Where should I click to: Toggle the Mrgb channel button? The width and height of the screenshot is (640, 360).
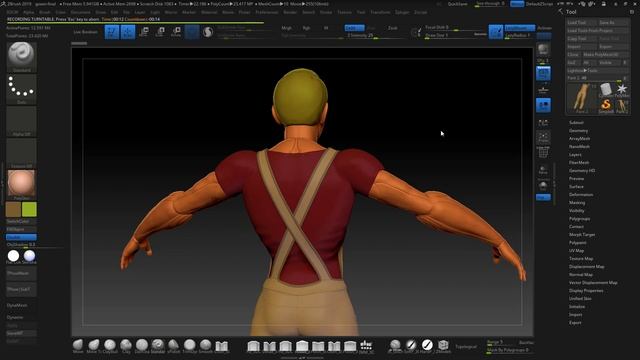pyautogui.click(x=287, y=28)
